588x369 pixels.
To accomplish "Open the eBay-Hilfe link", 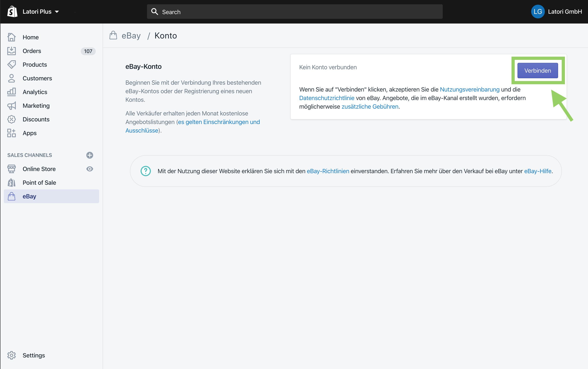I will pos(538,171).
